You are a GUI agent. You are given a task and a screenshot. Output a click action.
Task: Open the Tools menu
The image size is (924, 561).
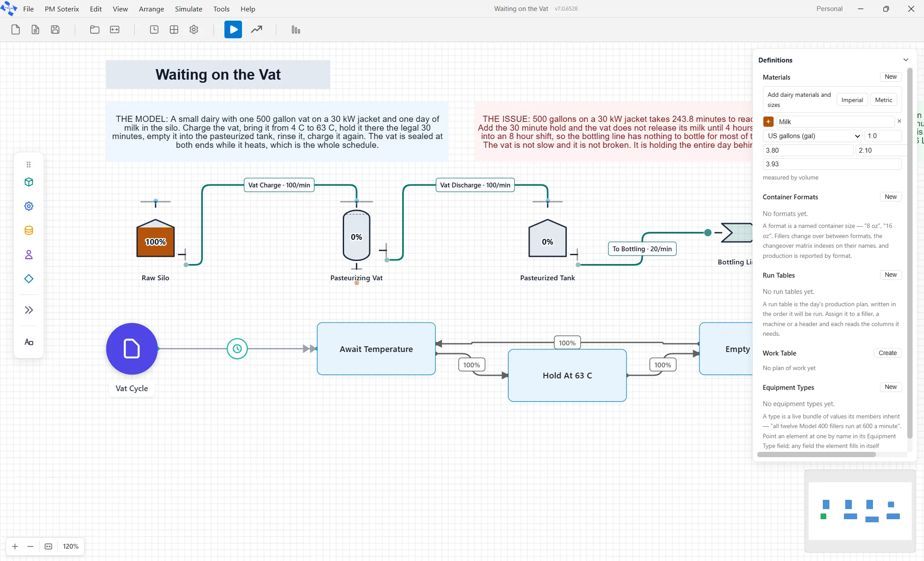click(221, 9)
